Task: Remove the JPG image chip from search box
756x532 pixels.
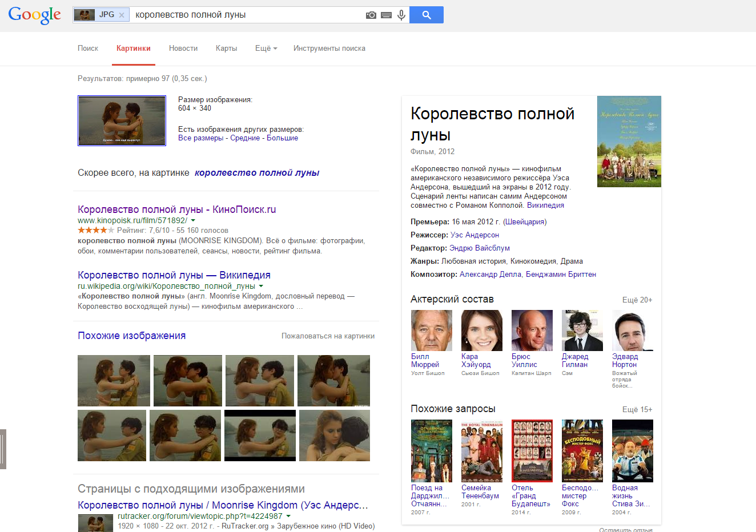Action: click(x=122, y=15)
